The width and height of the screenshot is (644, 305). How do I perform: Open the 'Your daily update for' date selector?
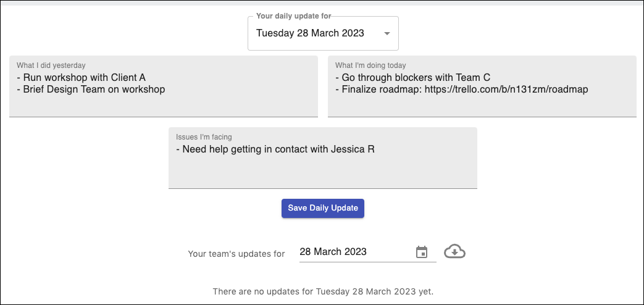tap(323, 34)
